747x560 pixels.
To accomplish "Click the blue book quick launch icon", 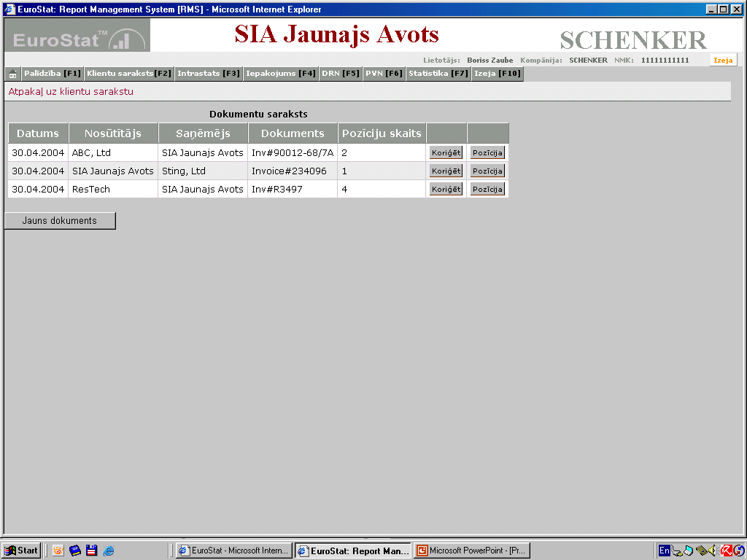I will (x=75, y=551).
